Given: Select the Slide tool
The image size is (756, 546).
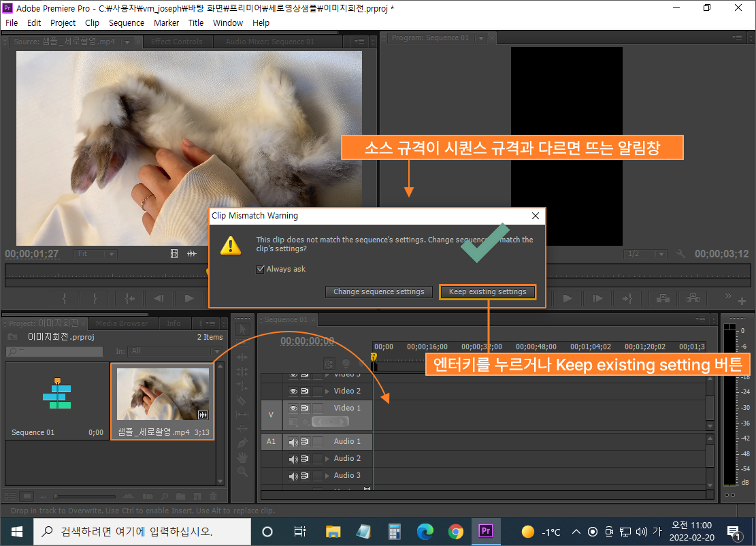Looking at the screenshot, I should click(242, 429).
